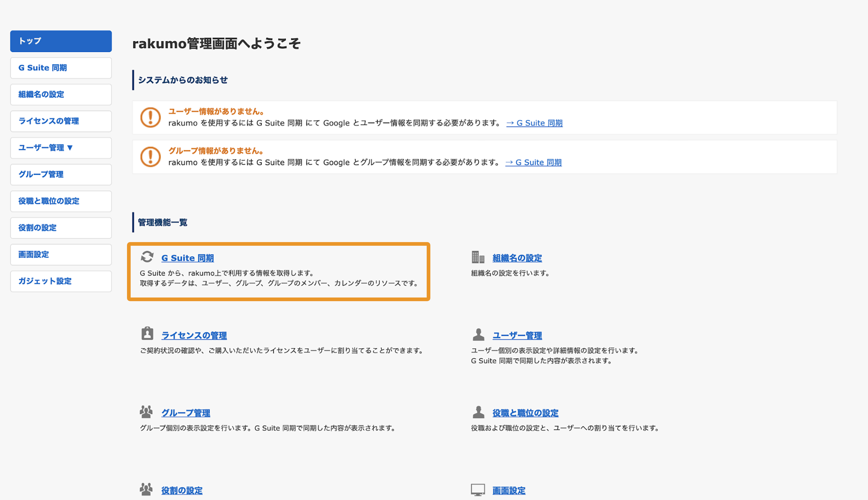The width and height of the screenshot is (868, 500).
Task: Select トップ in the sidebar
Action: click(x=61, y=41)
